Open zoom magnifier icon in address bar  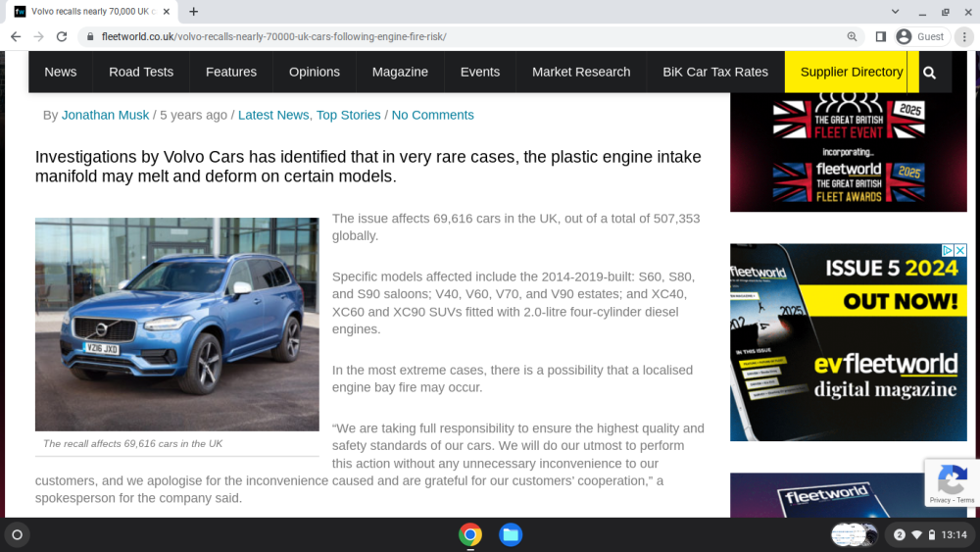[852, 37]
